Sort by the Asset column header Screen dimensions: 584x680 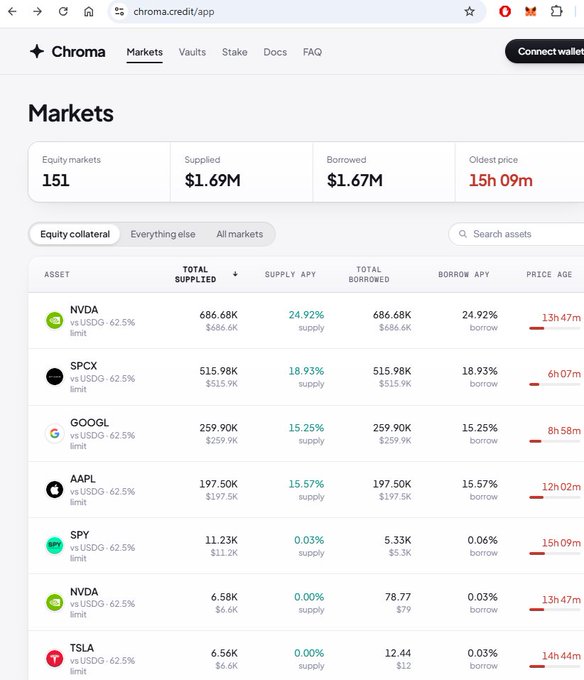[57, 275]
